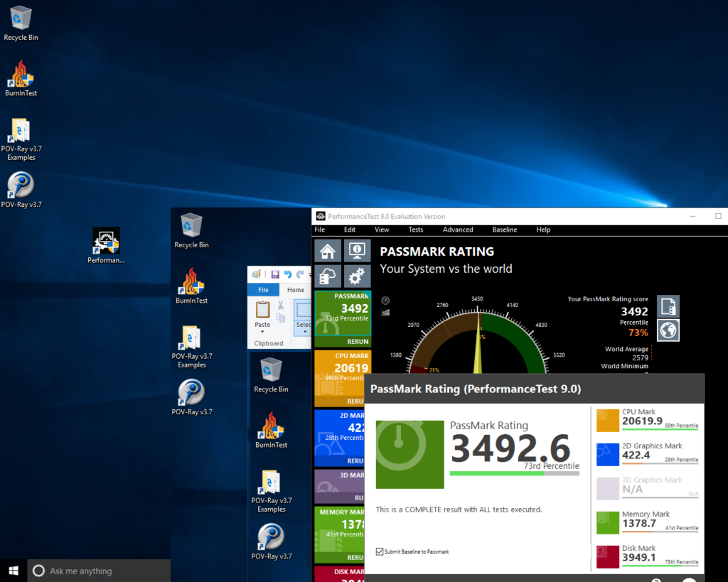Go to PerformanceTest home screen icon
The image size is (728, 582).
[328, 251]
